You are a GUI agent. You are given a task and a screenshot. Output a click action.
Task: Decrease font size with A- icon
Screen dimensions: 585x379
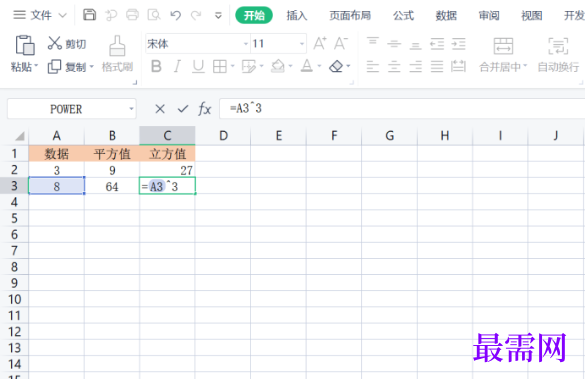click(341, 43)
